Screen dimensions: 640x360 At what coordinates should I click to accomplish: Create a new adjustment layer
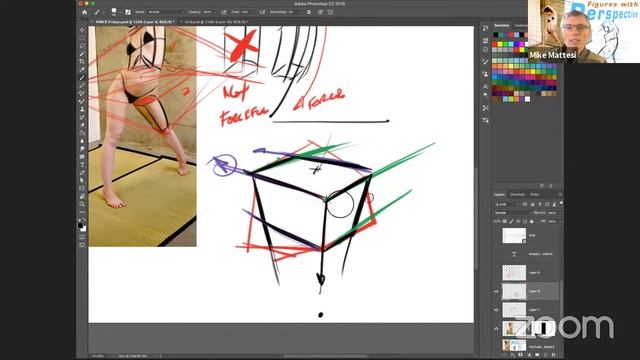(529, 355)
